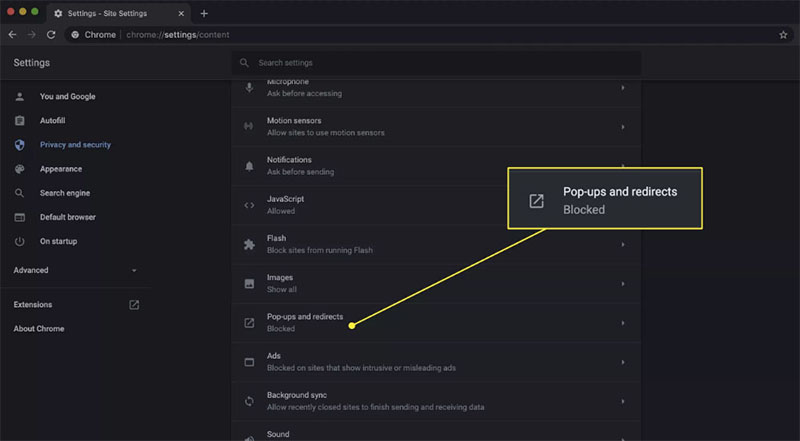Expand the Advanced section in sidebar
800x441 pixels.
(134, 270)
